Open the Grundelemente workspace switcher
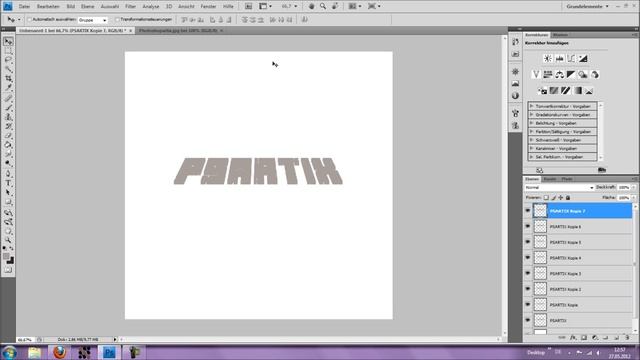This screenshot has width=640, height=360. (587, 7)
